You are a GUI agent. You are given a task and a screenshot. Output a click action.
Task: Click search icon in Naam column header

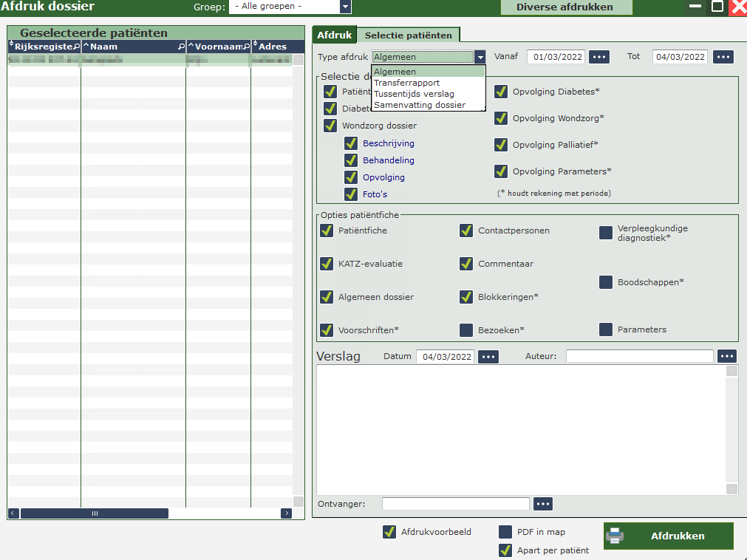tap(181, 47)
